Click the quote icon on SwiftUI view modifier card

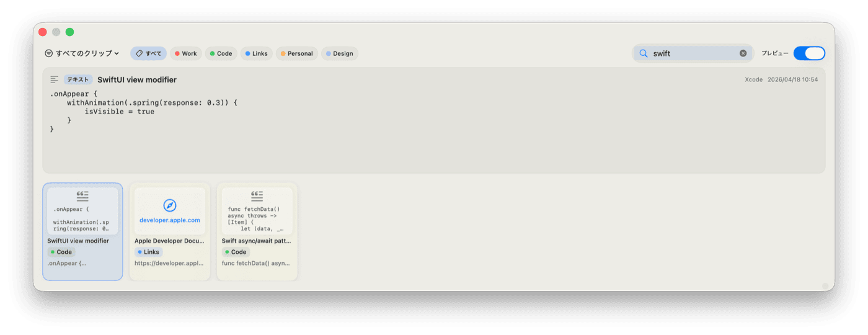point(82,196)
